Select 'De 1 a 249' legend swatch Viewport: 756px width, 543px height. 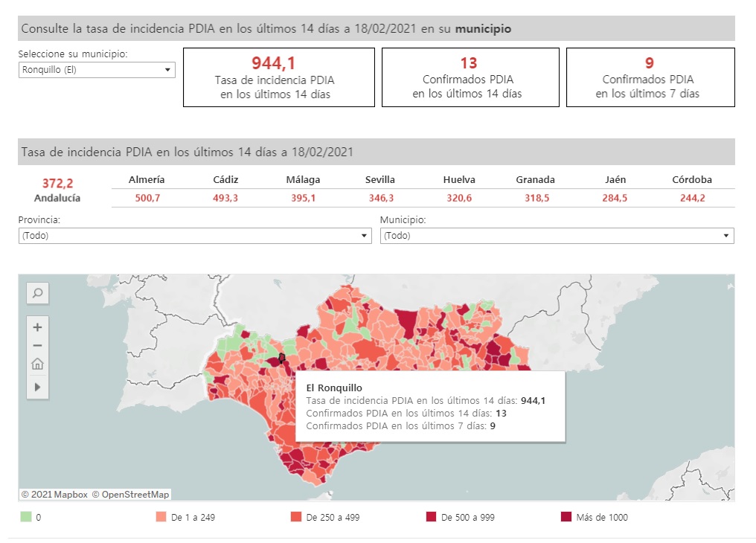point(161,517)
